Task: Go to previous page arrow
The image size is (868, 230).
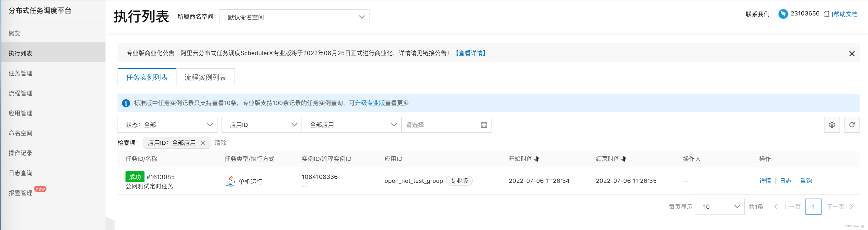Action: [x=776, y=207]
